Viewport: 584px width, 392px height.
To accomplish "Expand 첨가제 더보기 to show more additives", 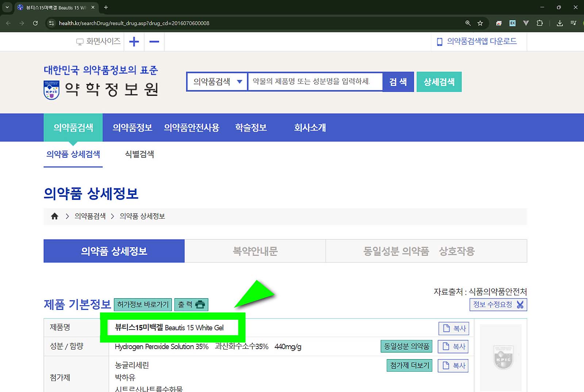I will click(x=409, y=365).
